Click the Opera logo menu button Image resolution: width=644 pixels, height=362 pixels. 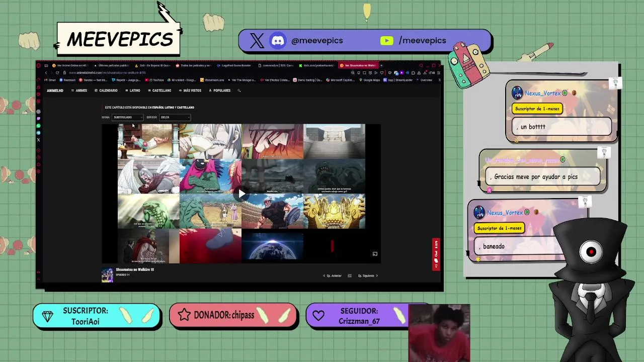coord(38,65)
